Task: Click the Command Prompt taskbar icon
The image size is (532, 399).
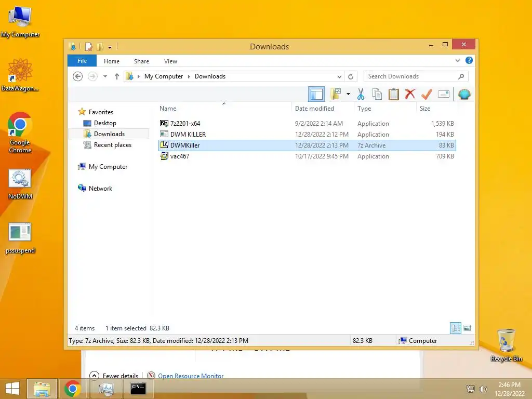Action: tap(138, 389)
